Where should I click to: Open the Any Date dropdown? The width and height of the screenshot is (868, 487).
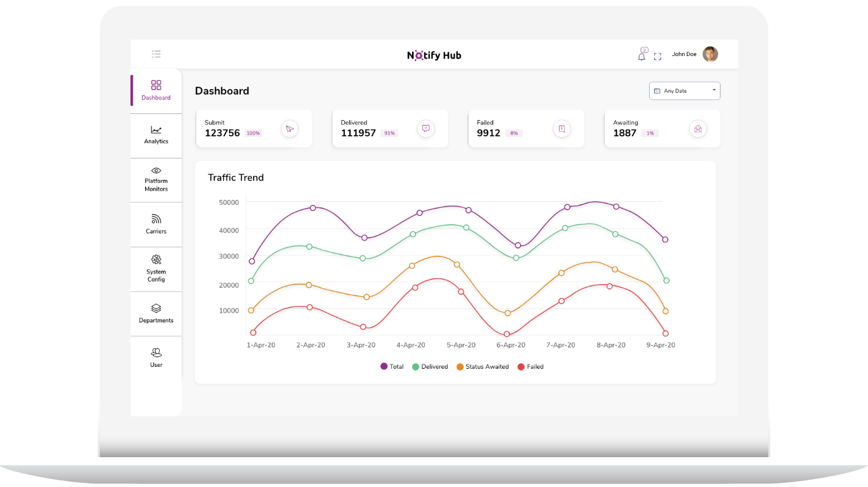[x=685, y=91]
